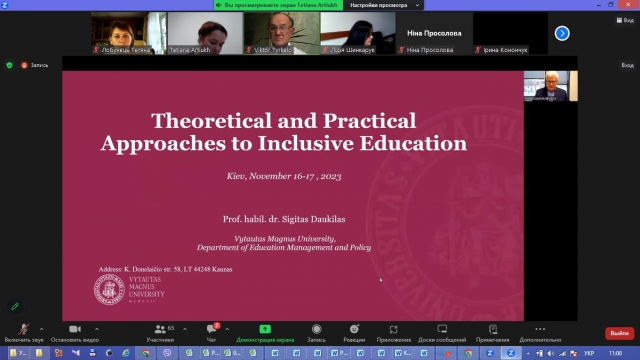Click the Вход button at right

[x=627, y=65]
